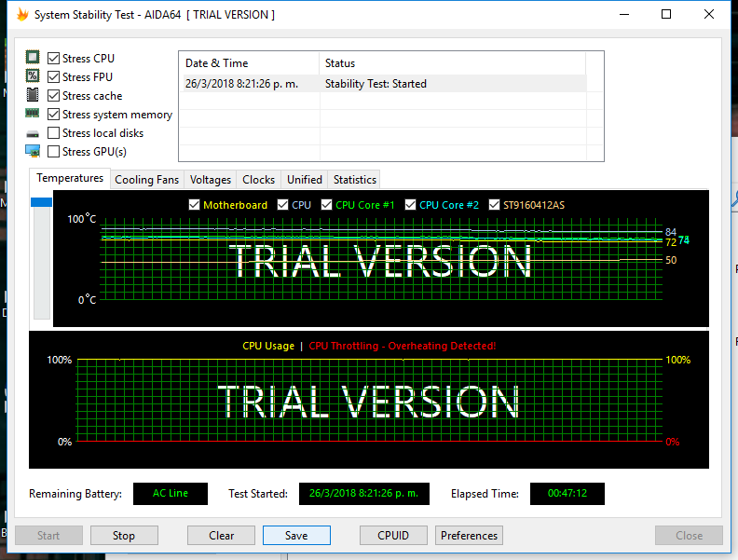Select the Temperatures tab
The height and width of the screenshot is (560, 738).
click(70, 178)
